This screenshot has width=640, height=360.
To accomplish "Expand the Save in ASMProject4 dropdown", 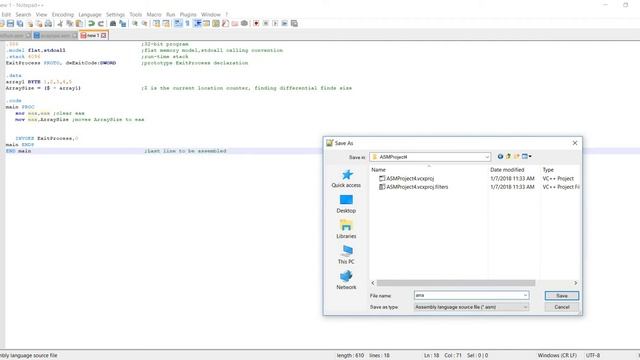I will click(487, 157).
